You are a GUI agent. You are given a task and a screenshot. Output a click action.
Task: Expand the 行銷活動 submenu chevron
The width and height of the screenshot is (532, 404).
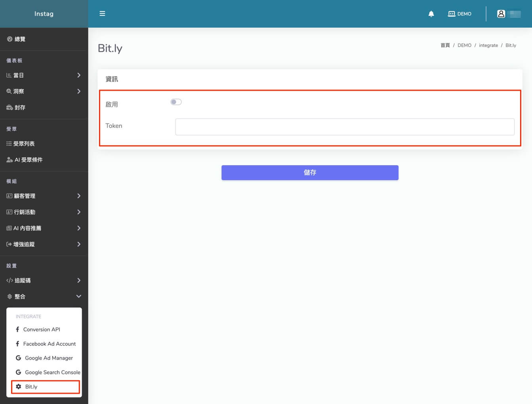(x=79, y=212)
